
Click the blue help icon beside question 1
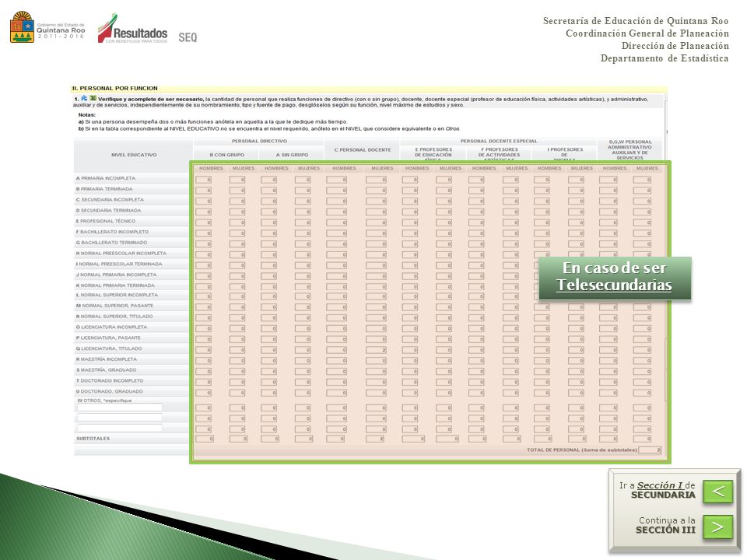(x=84, y=98)
